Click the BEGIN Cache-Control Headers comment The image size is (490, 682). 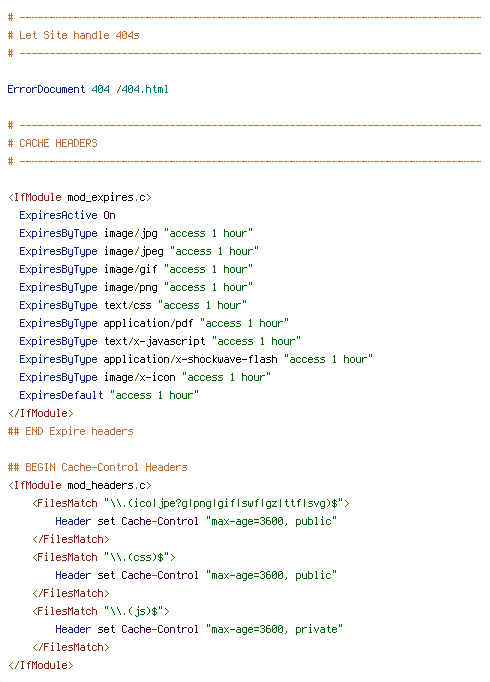[97, 467]
